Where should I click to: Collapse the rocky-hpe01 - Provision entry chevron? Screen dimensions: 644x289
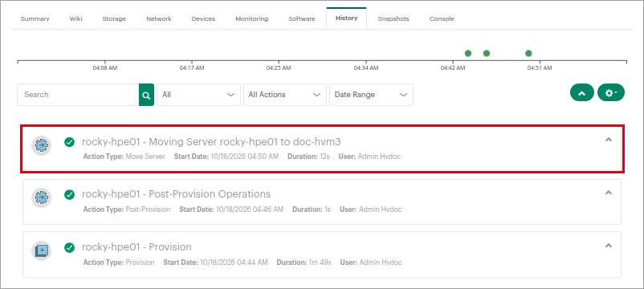coord(609,246)
